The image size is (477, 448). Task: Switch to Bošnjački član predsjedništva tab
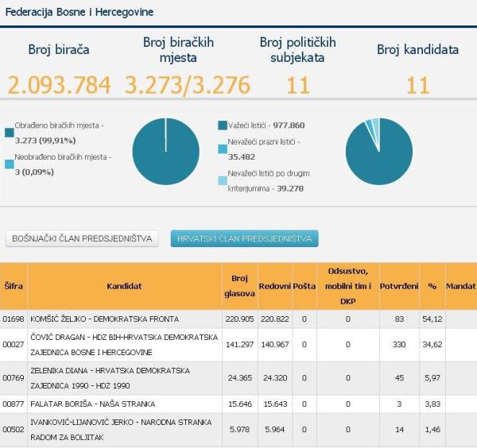[82, 238]
